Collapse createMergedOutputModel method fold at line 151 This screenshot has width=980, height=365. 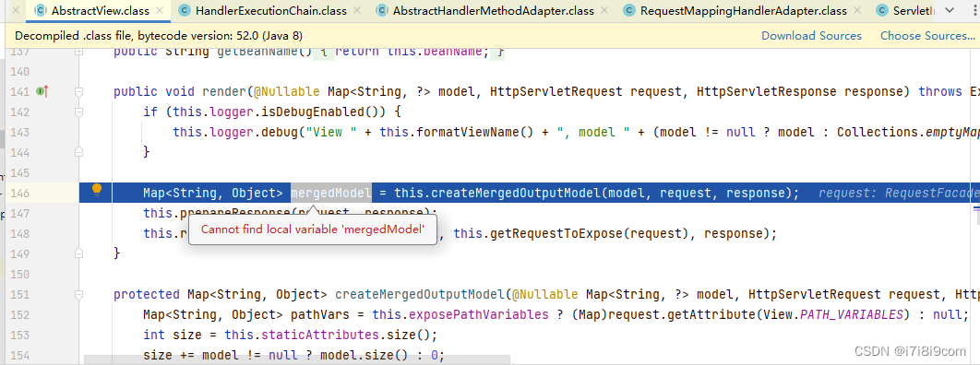tap(78, 294)
